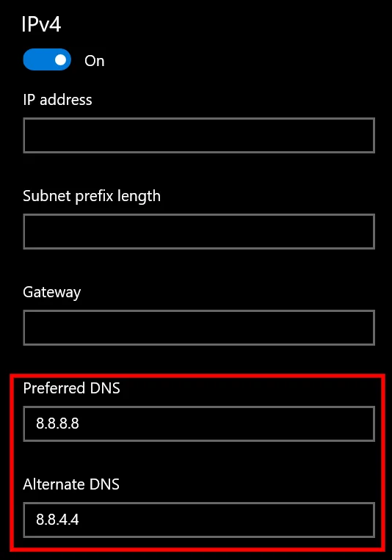
Task: Click the 8.8.4.4 value text
Action: point(57,520)
